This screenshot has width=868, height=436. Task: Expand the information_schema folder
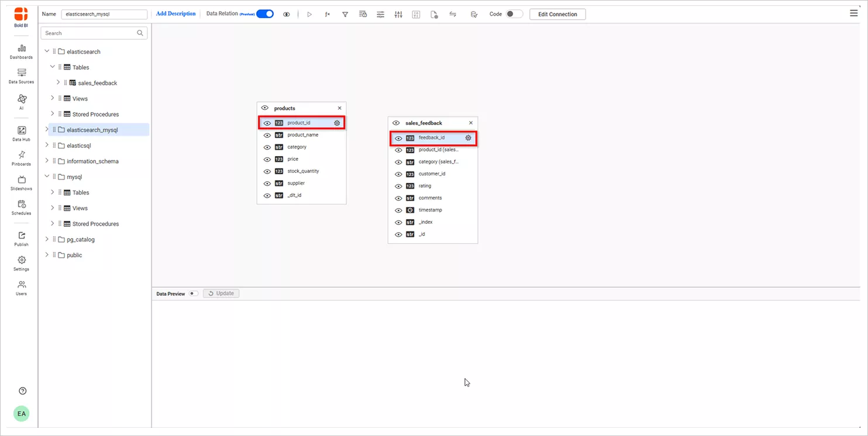tap(47, 161)
